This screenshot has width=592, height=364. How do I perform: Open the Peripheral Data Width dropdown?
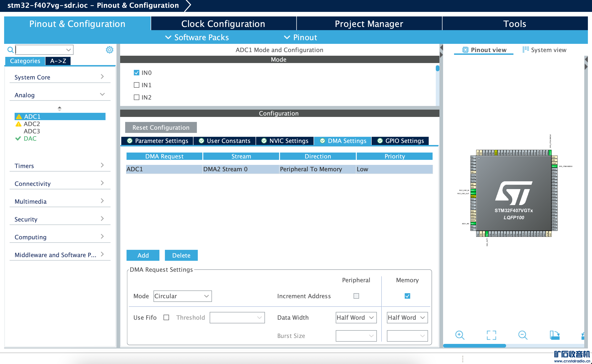[x=356, y=318]
